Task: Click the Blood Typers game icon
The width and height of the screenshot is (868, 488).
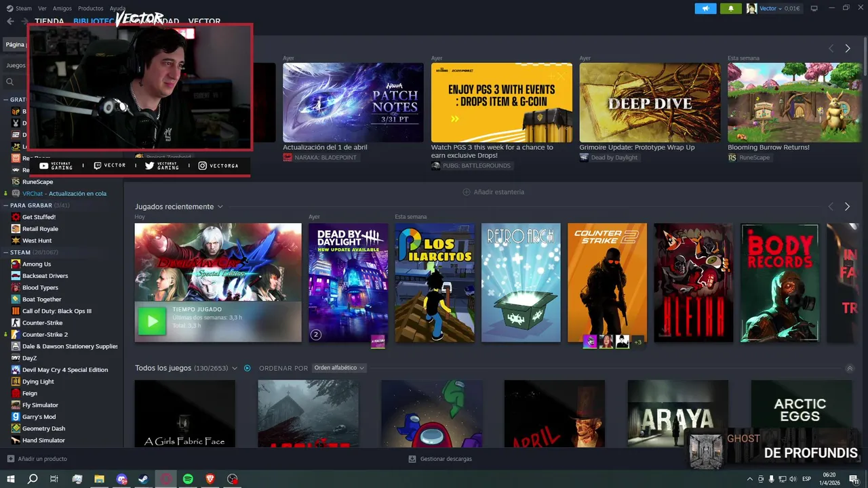Action: [16, 287]
